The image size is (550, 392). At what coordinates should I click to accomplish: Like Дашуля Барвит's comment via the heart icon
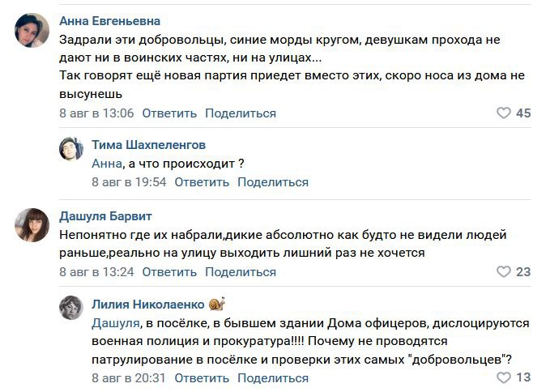click(x=504, y=272)
